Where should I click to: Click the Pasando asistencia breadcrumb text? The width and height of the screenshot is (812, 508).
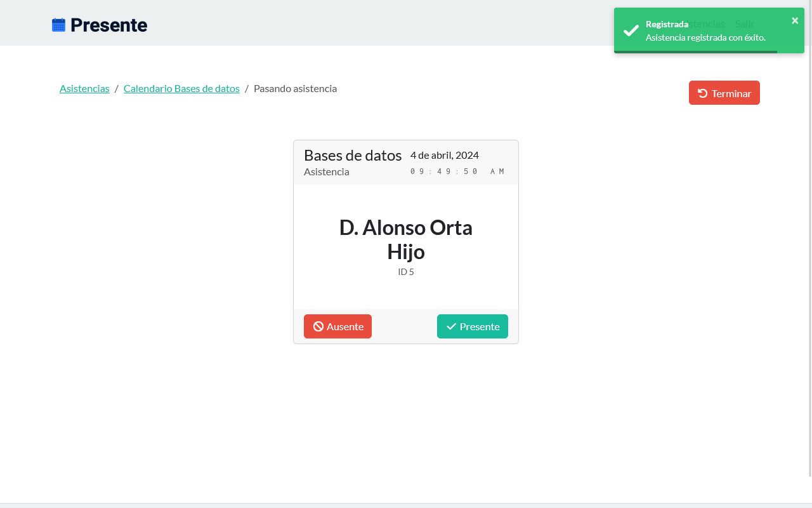(x=295, y=88)
